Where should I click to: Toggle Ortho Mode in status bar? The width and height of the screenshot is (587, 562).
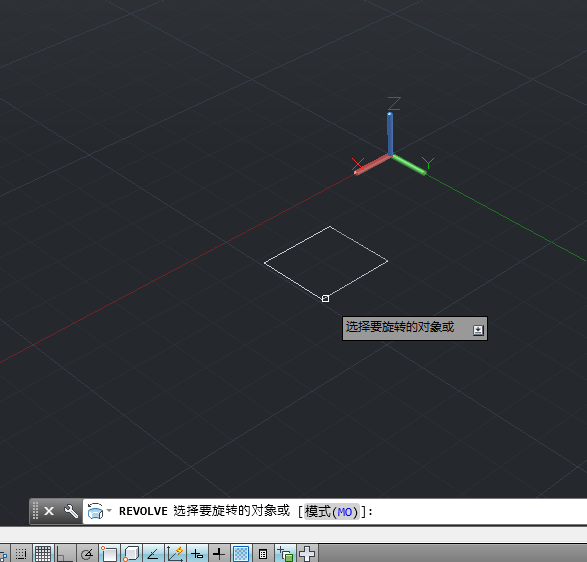click(x=64, y=554)
